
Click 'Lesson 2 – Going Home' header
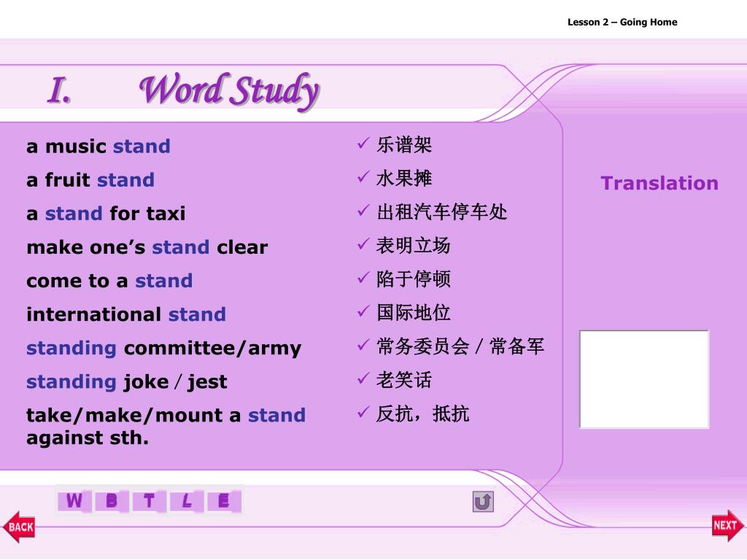pyautogui.click(x=622, y=22)
